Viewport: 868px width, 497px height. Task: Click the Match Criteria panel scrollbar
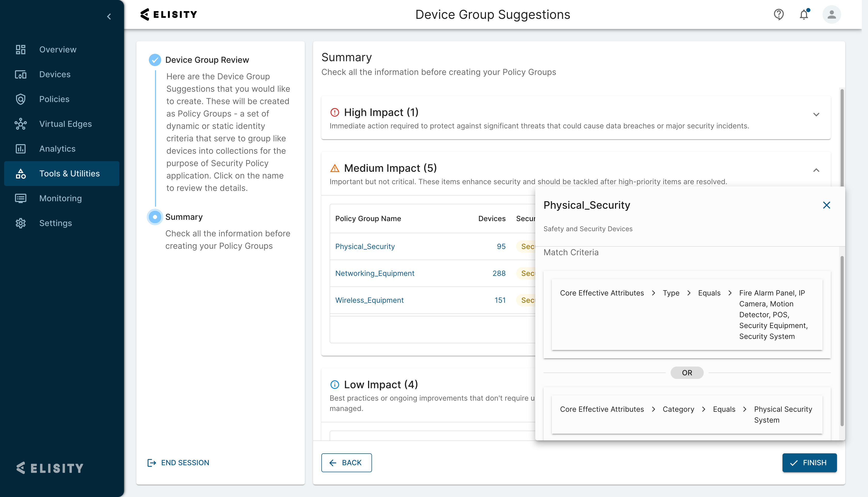point(842,341)
